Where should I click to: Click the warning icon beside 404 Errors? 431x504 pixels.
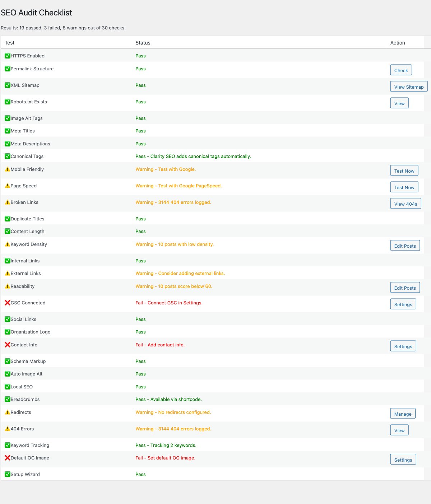[x=8, y=429]
